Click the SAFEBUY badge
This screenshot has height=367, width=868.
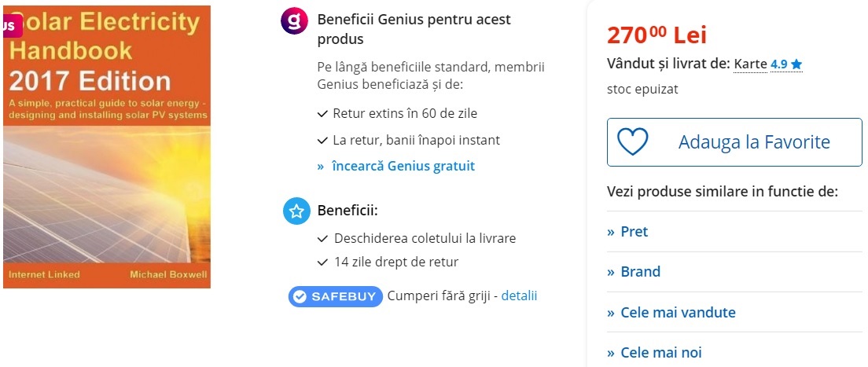[336, 296]
